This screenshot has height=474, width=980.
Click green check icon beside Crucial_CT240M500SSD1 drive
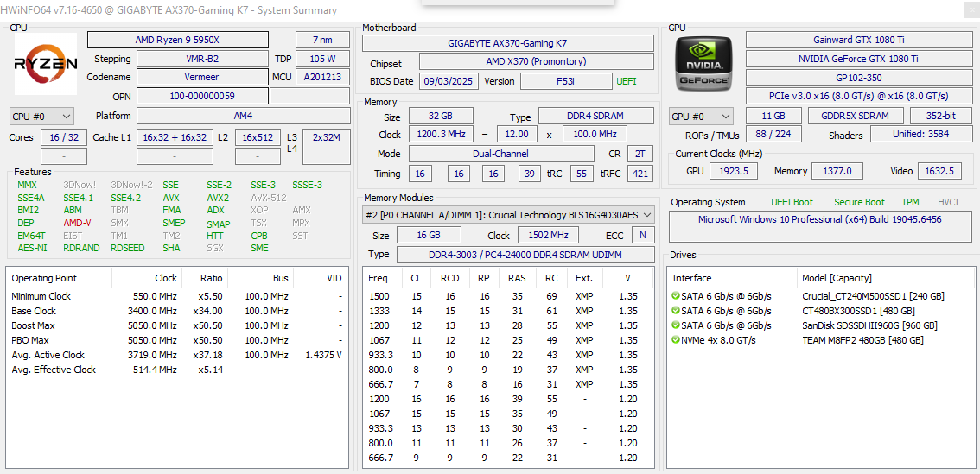tap(676, 296)
